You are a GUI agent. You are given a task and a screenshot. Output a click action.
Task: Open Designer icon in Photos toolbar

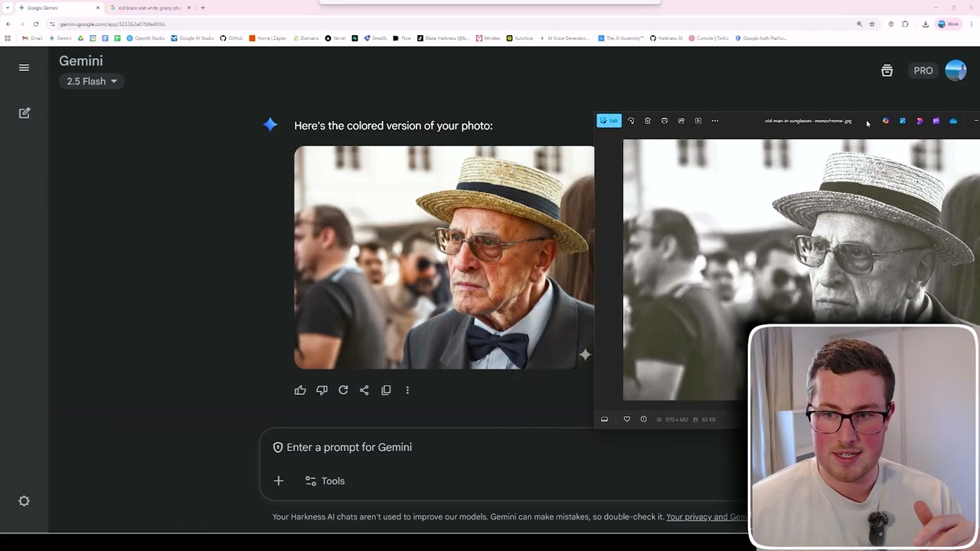pos(920,121)
